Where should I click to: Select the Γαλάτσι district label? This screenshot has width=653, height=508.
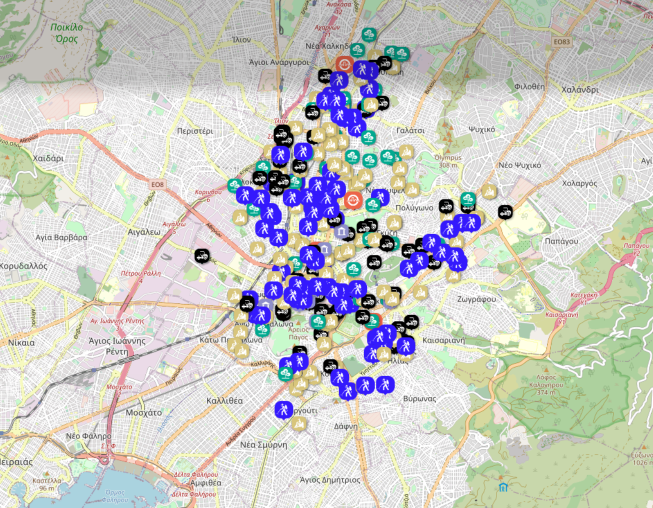[x=410, y=130]
